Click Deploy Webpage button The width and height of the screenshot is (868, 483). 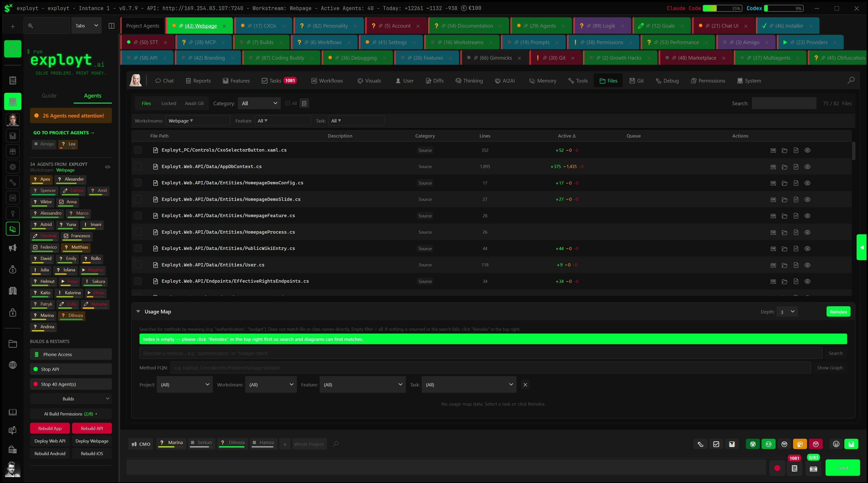[x=92, y=441]
